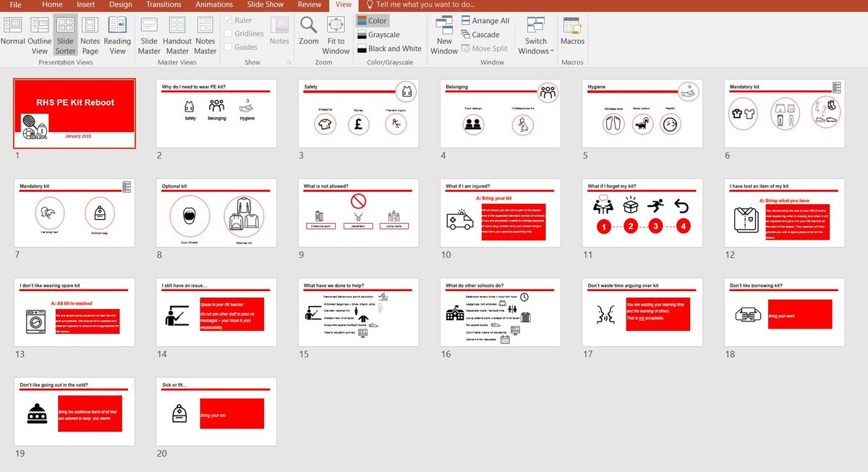Select slide 10 What if I am injured
This screenshot has height=472, width=868.
[x=500, y=213]
